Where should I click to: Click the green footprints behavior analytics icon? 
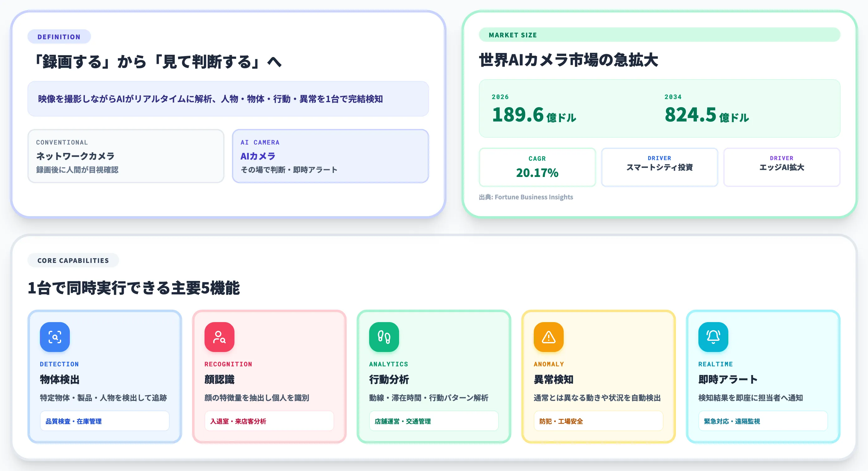(x=384, y=337)
